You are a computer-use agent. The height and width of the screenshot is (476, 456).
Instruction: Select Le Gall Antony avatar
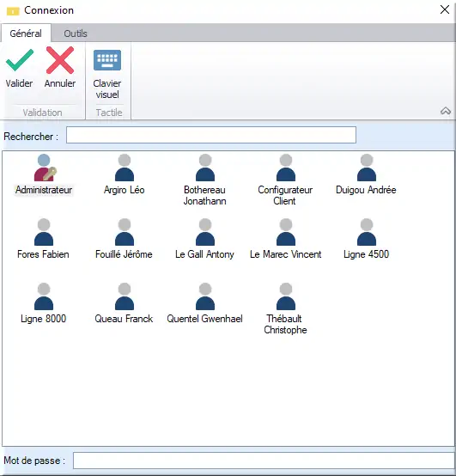click(x=205, y=232)
